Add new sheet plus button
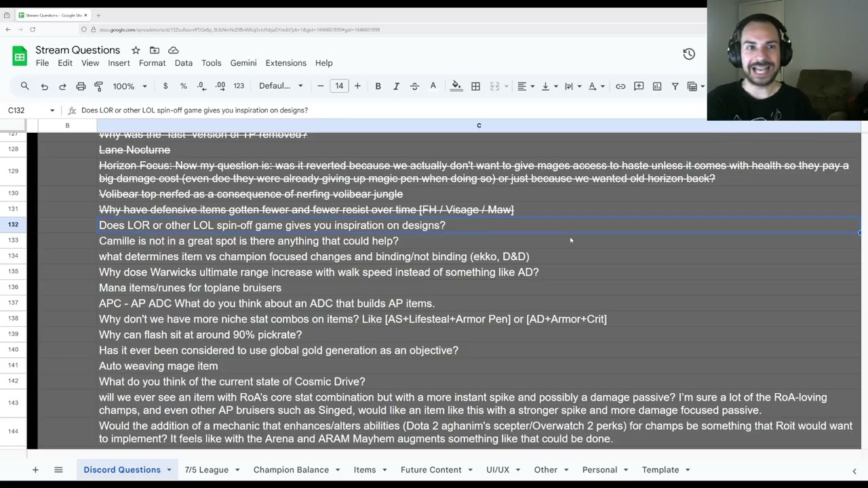Image resolution: width=868 pixels, height=488 pixels. 35,470
